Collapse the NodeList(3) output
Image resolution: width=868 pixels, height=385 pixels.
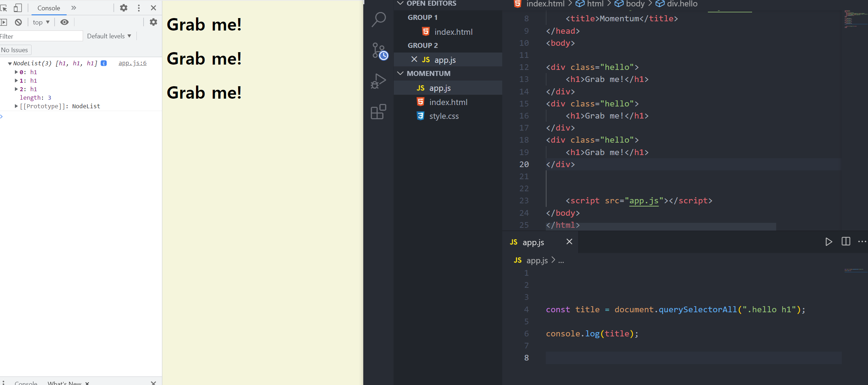[10, 64]
